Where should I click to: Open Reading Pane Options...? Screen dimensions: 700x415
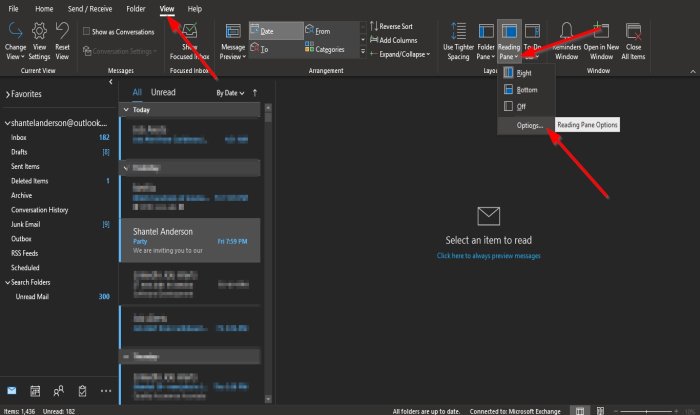[x=526, y=125]
